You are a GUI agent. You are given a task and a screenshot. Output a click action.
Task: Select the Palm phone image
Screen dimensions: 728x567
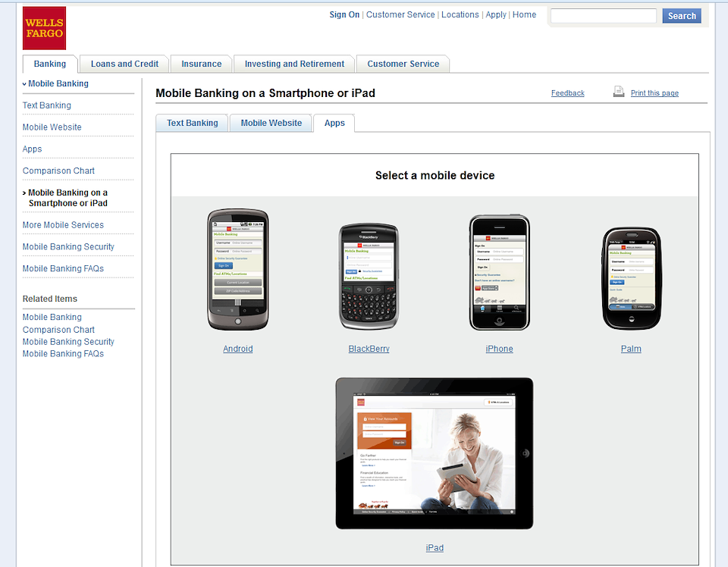coord(632,278)
